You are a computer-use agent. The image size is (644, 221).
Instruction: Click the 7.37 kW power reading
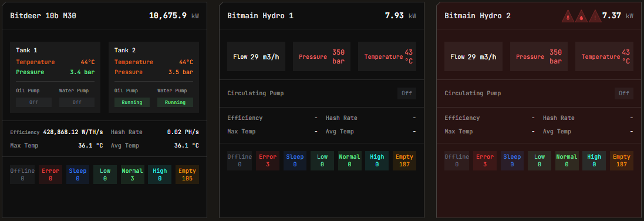click(618, 16)
